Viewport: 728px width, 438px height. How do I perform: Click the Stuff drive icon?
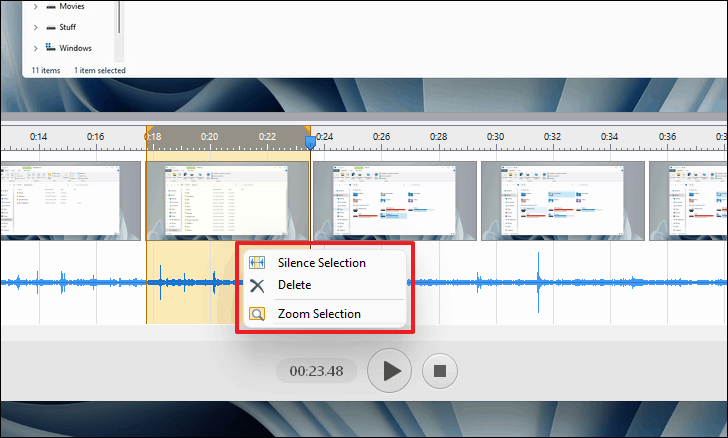(51, 28)
